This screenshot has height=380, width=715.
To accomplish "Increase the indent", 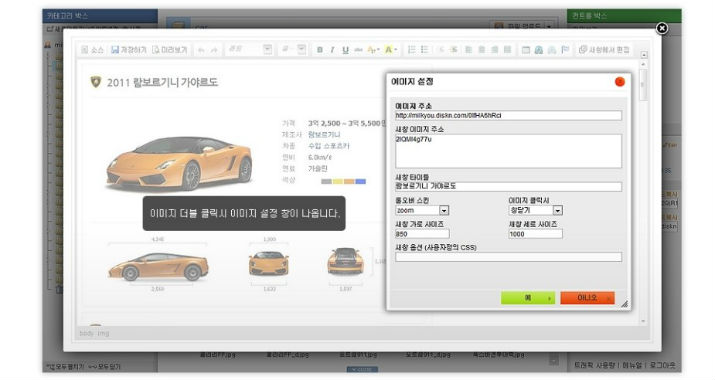I will point(454,50).
